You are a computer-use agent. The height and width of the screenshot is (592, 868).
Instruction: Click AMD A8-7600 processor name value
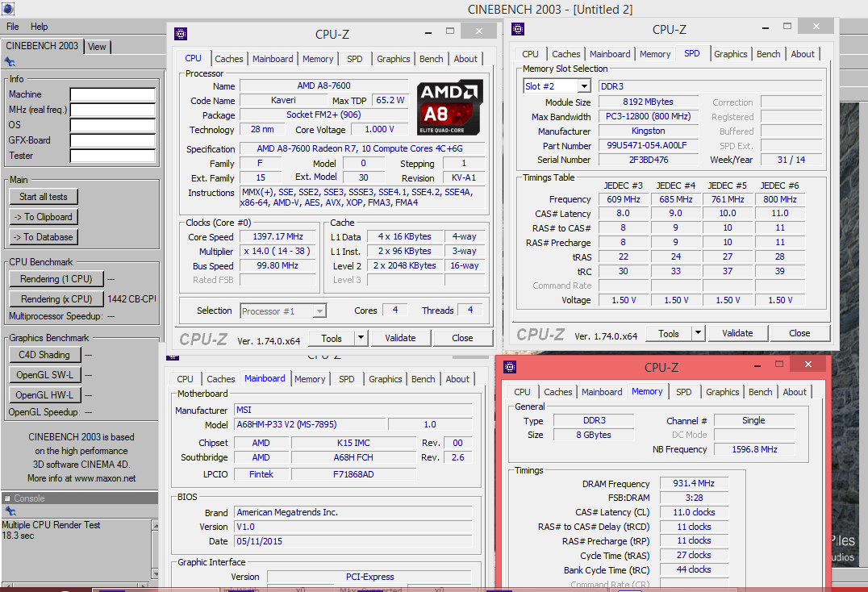pos(323,85)
